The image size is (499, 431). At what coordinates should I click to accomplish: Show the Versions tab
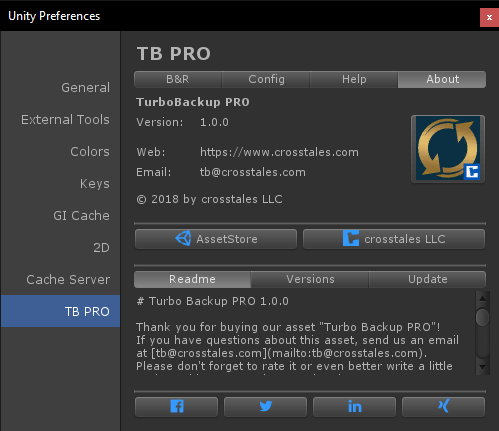pyautogui.click(x=310, y=279)
